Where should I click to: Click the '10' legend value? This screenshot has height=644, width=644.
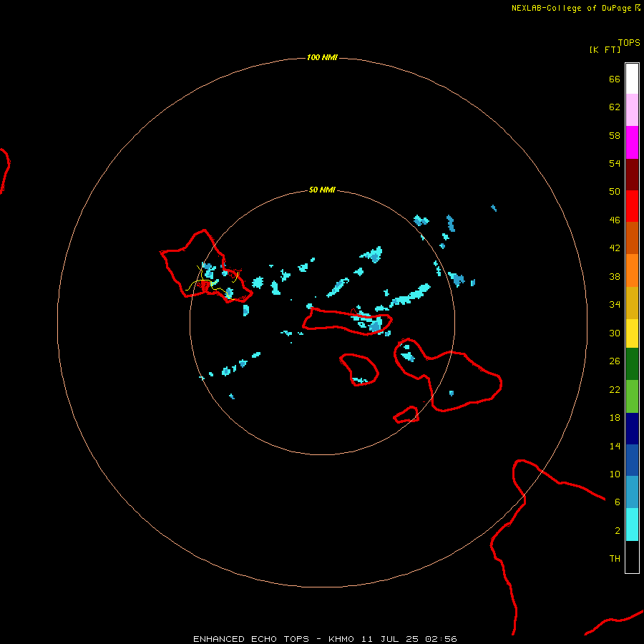pyautogui.click(x=615, y=474)
